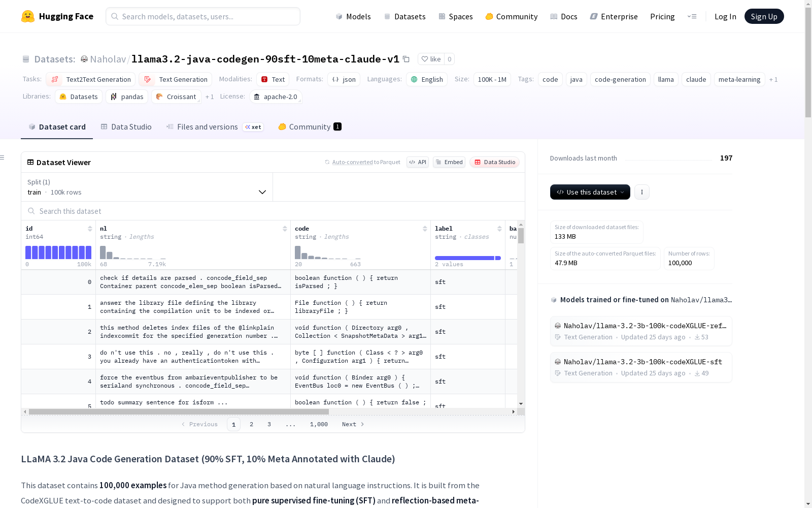Click the code tag
Screen dimensions: 812x508
(x=550, y=79)
